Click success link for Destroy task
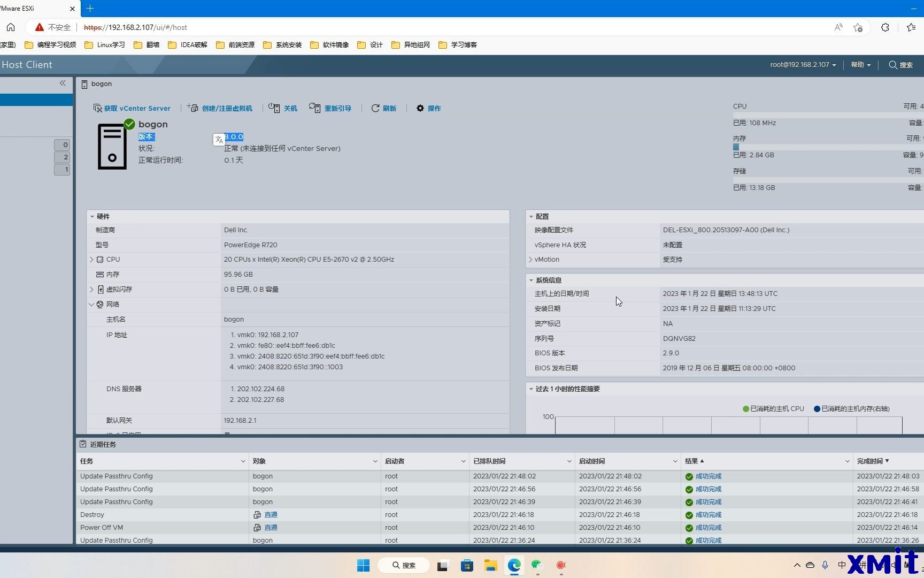Viewport: 924px width, 578px height. [709, 515]
